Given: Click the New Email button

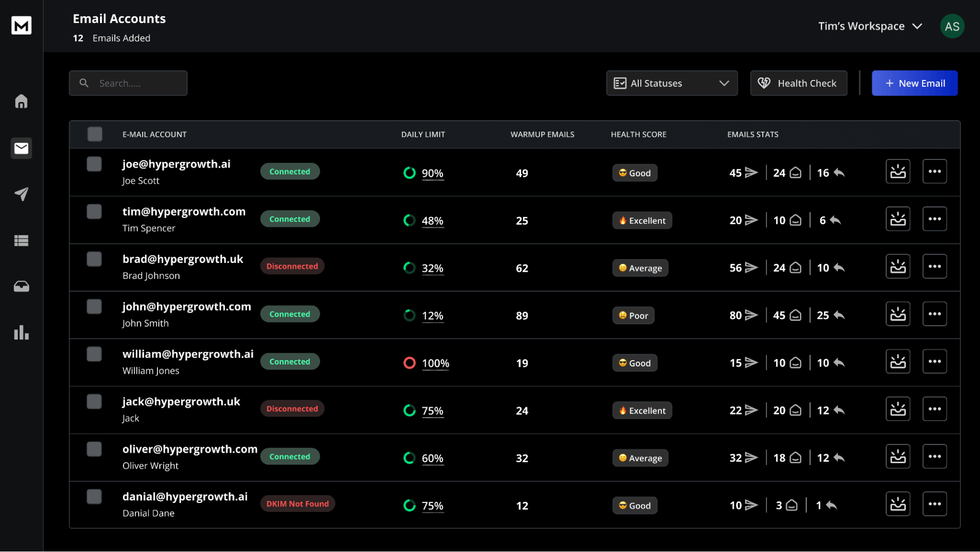Looking at the screenshot, I should [914, 83].
